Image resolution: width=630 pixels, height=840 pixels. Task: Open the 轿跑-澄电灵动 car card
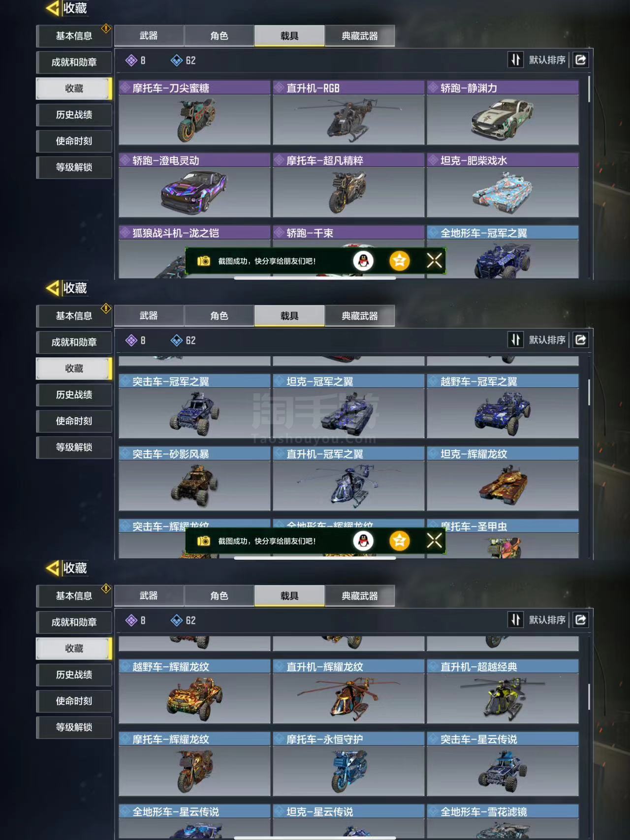tap(194, 186)
